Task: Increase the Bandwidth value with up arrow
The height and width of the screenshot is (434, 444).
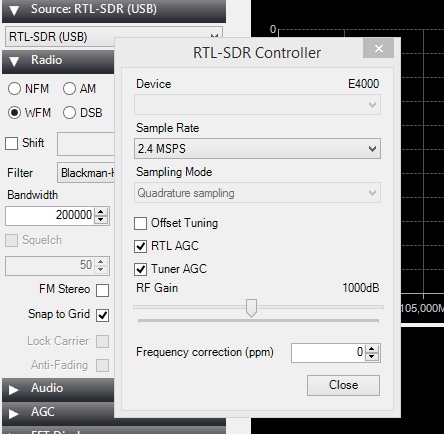Action: pyautogui.click(x=101, y=211)
